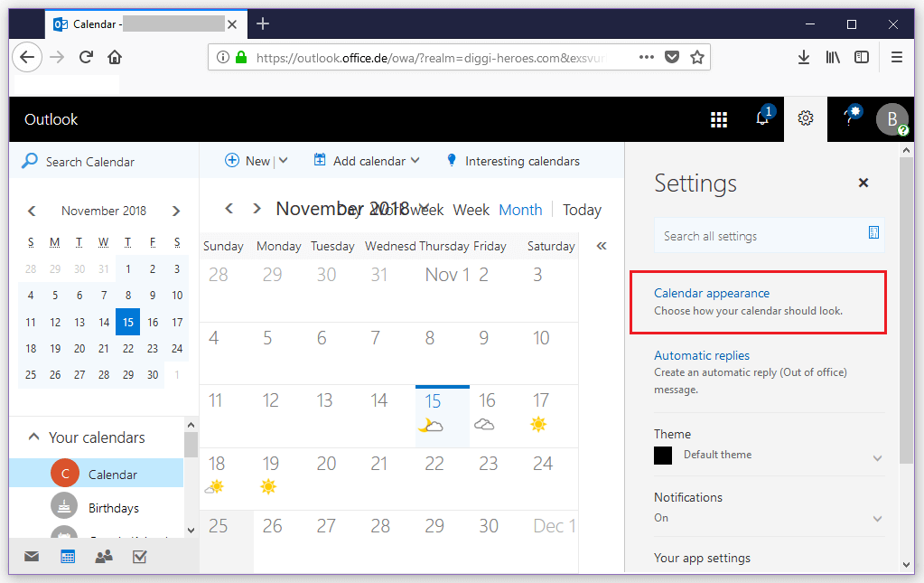The height and width of the screenshot is (583, 924).
Task: Open the browser library icon
Action: [x=833, y=57]
